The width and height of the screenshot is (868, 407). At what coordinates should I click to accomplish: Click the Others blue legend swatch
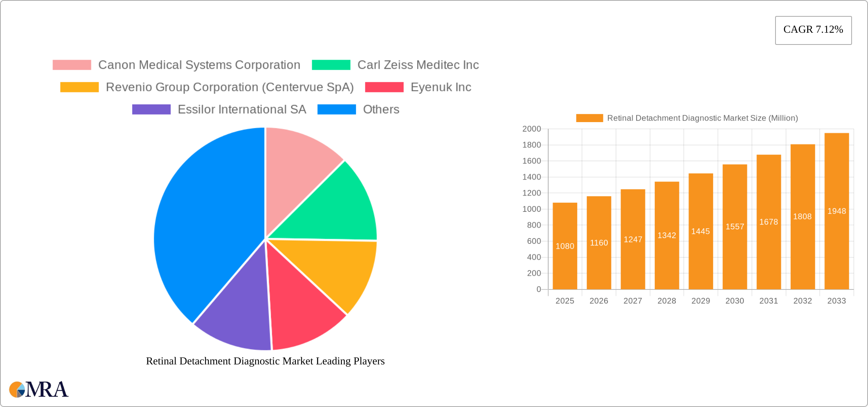coord(337,110)
